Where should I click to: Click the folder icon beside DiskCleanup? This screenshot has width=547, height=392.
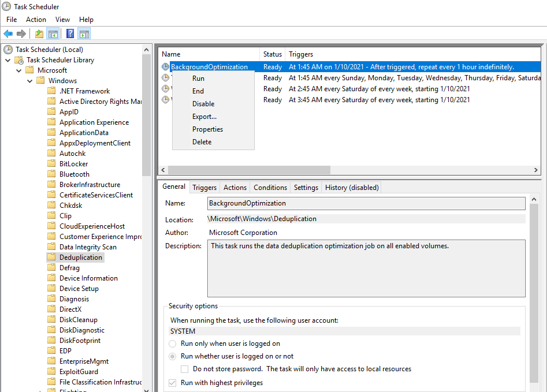[51, 319]
